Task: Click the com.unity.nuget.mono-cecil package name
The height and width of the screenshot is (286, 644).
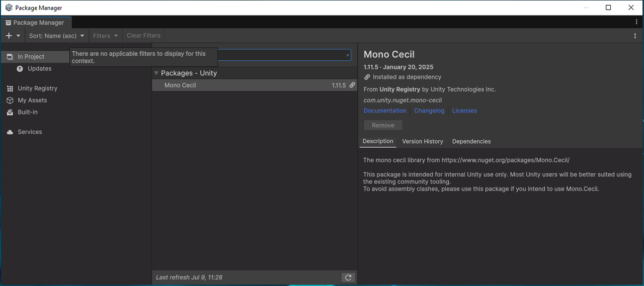Action: click(x=403, y=100)
